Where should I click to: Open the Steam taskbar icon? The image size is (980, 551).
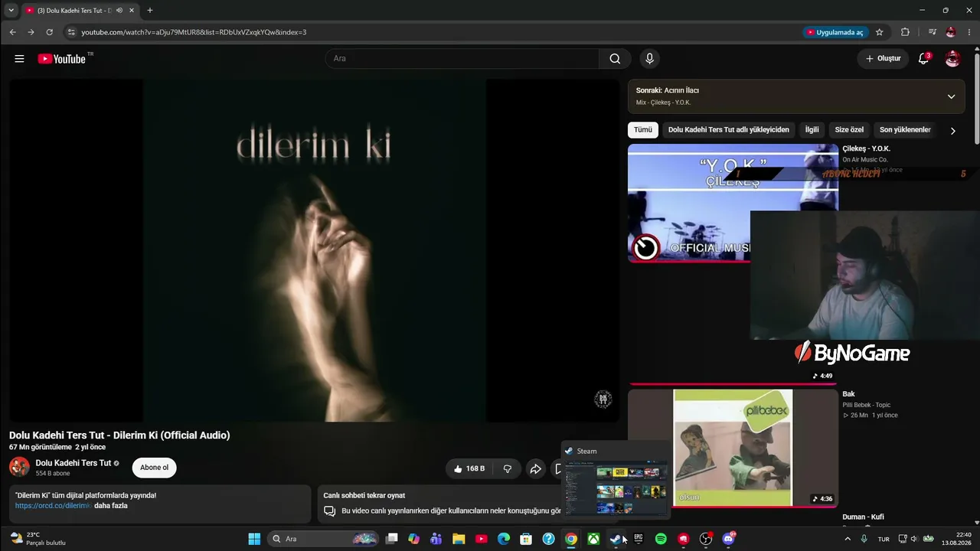pos(616,539)
